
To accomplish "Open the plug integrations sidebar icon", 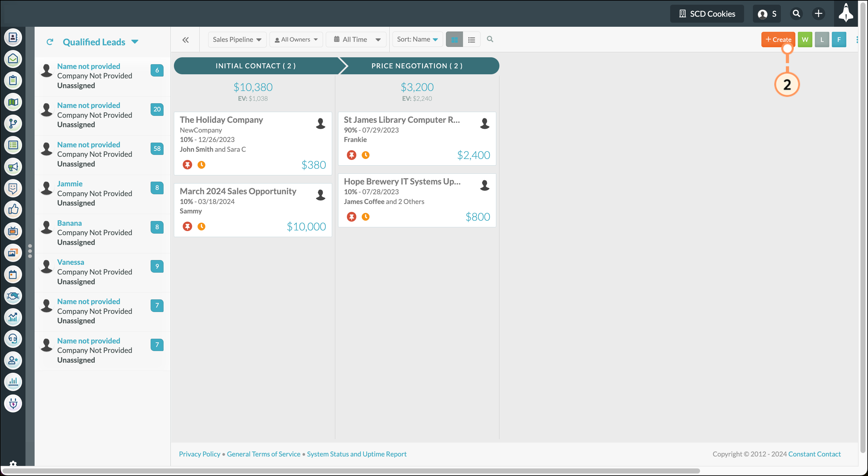I will click(x=13, y=404).
